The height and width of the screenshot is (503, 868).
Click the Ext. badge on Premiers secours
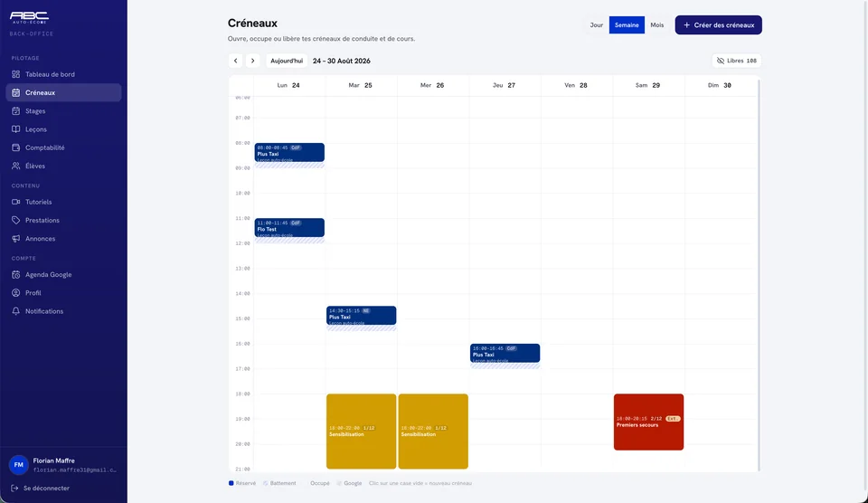(673, 418)
